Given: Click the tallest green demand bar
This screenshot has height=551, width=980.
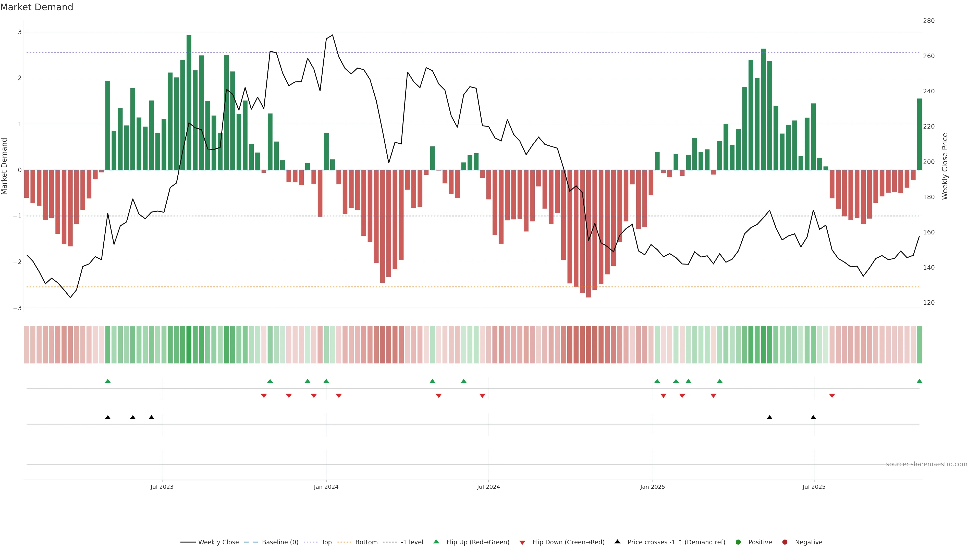Looking at the screenshot, I should pyautogui.click(x=189, y=103).
